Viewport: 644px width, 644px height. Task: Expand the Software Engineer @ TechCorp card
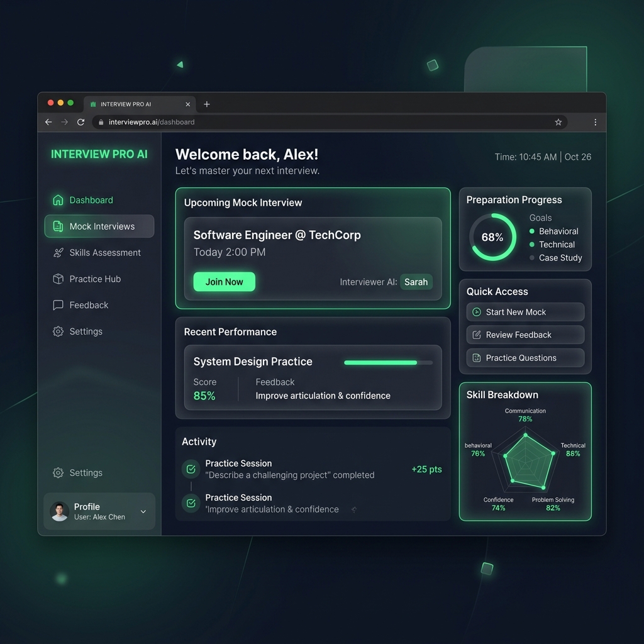[313, 243]
